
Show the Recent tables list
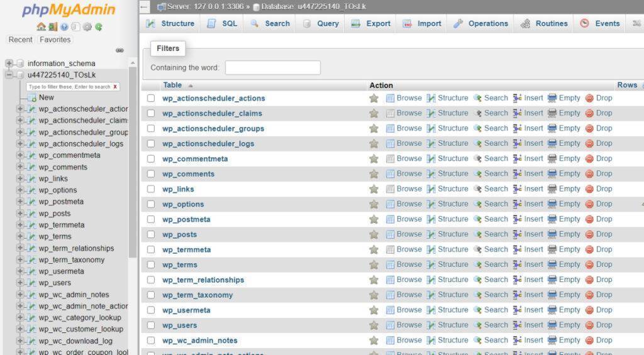click(x=21, y=40)
